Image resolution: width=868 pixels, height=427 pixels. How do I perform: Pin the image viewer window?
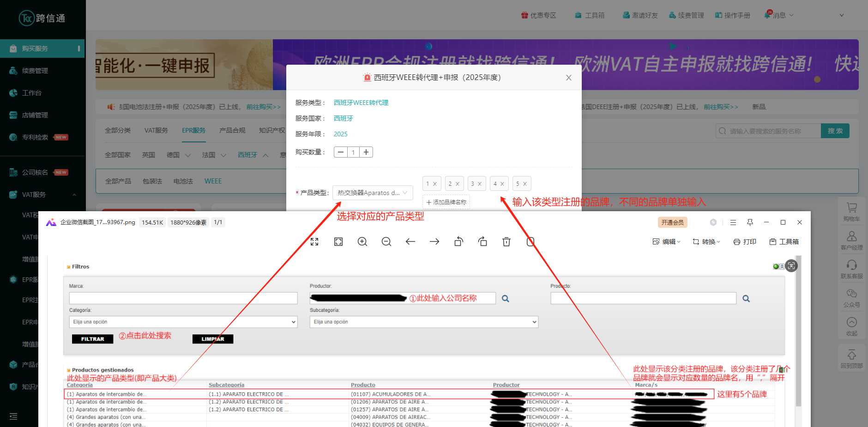point(750,222)
